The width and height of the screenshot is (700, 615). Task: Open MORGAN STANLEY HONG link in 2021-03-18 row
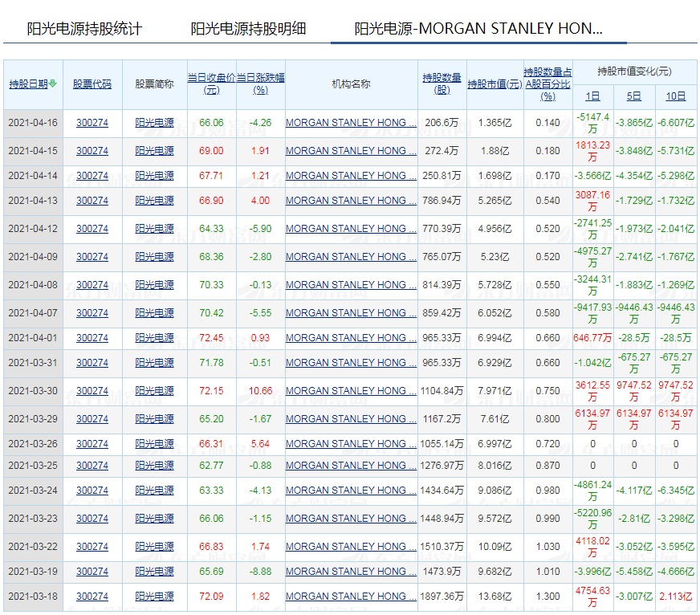coord(351,597)
